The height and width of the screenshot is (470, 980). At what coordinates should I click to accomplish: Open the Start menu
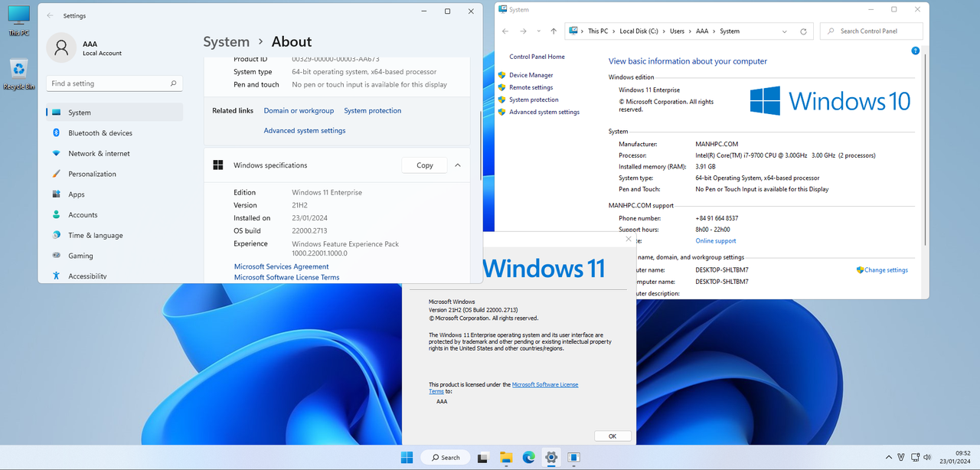point(407,458)
